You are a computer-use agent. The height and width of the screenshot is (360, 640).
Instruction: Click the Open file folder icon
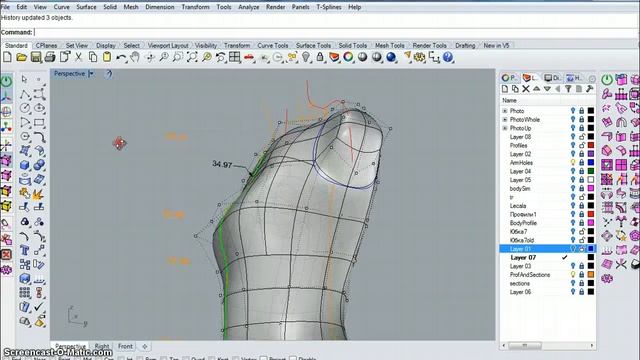coord(22,57)
